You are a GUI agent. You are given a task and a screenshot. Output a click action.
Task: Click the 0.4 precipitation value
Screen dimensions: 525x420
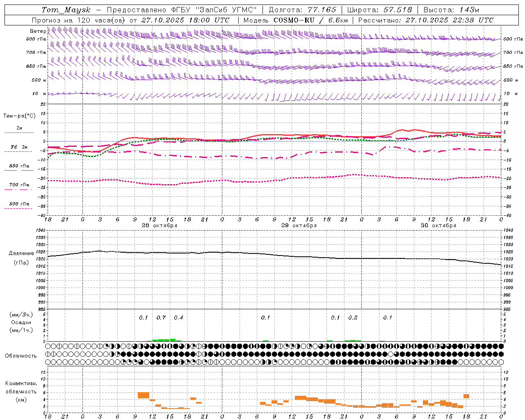click(x=178, y=317)
